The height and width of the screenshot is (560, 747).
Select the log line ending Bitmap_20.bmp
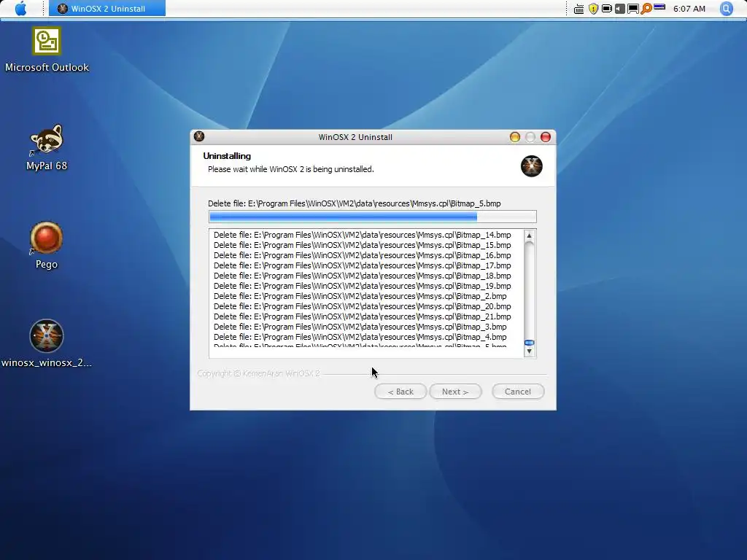click(362, 306)
